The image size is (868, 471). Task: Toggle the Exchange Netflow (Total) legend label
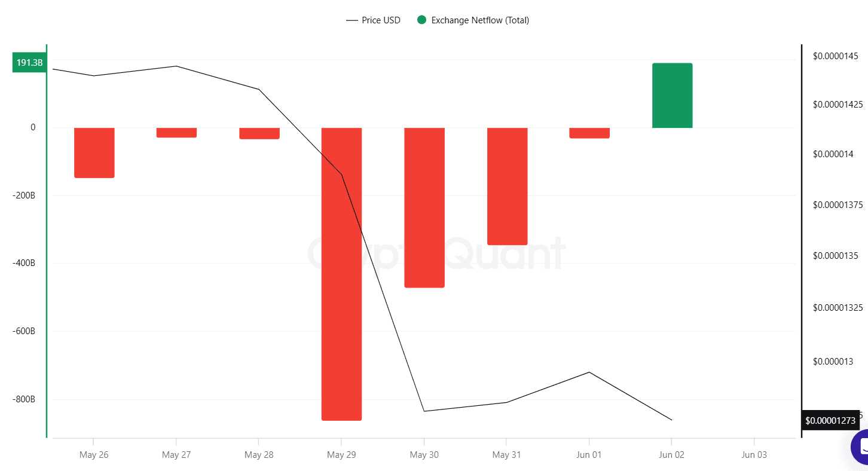(x=479, y=20)
